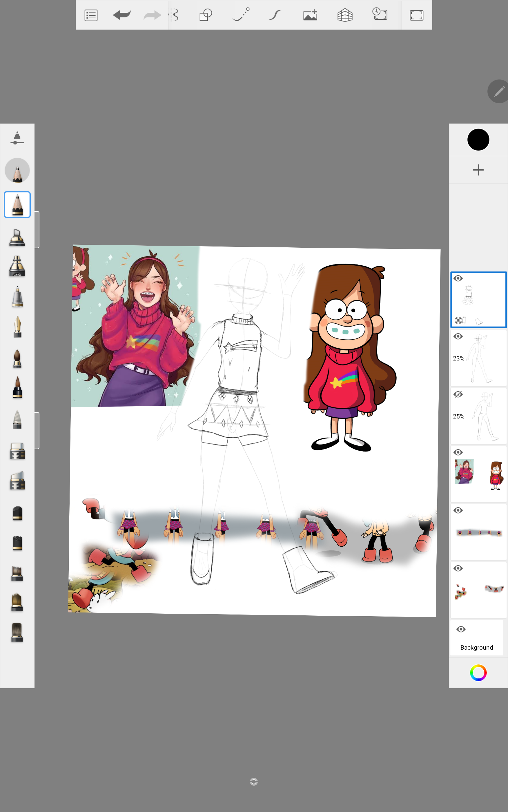
Task: Tap the current pencil brush puck
Action: click(17, 171)
